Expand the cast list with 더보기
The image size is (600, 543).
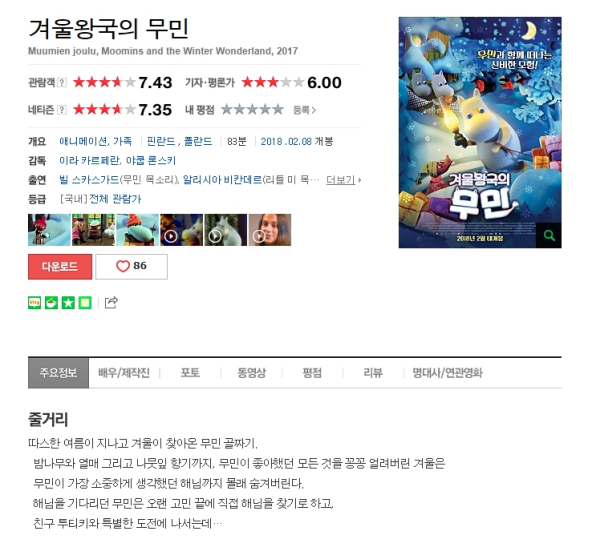343,179
